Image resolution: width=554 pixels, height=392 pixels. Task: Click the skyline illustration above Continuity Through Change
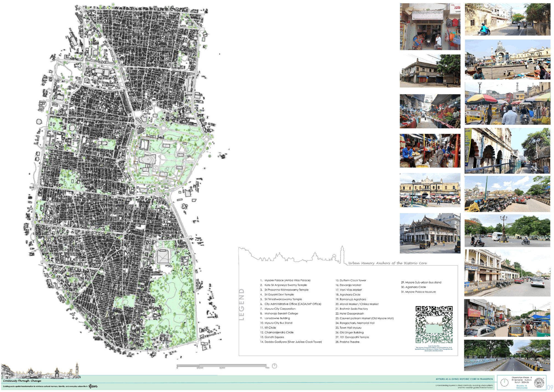(41, 371)
